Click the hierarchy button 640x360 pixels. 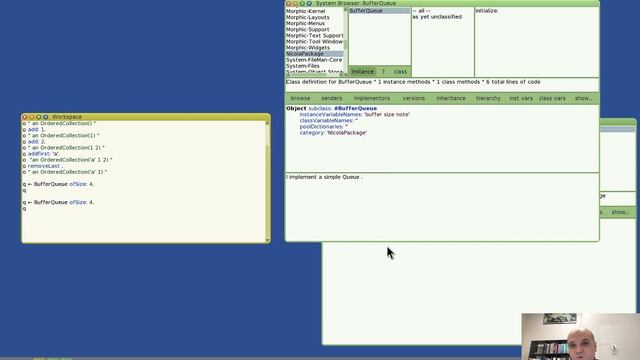tap(488, 98)
